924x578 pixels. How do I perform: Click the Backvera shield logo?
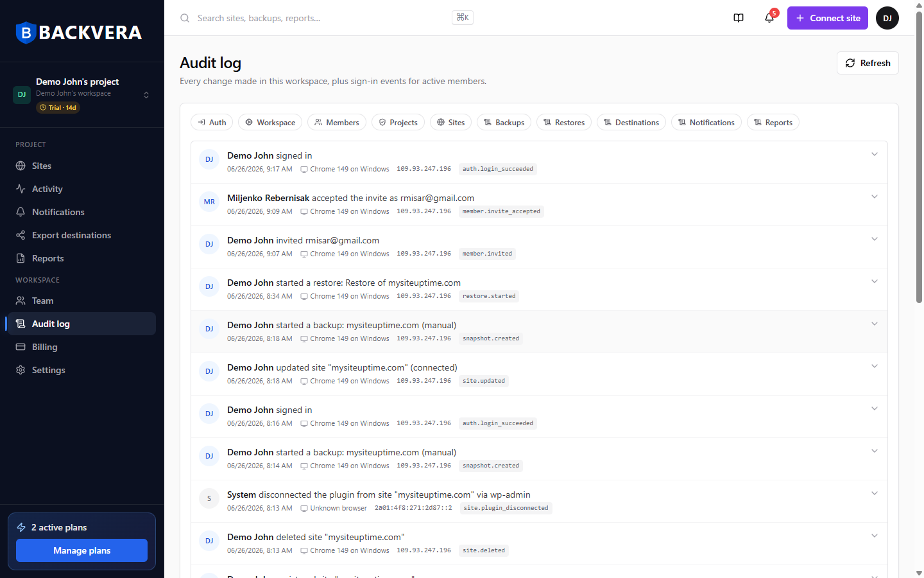pos(26,32)
